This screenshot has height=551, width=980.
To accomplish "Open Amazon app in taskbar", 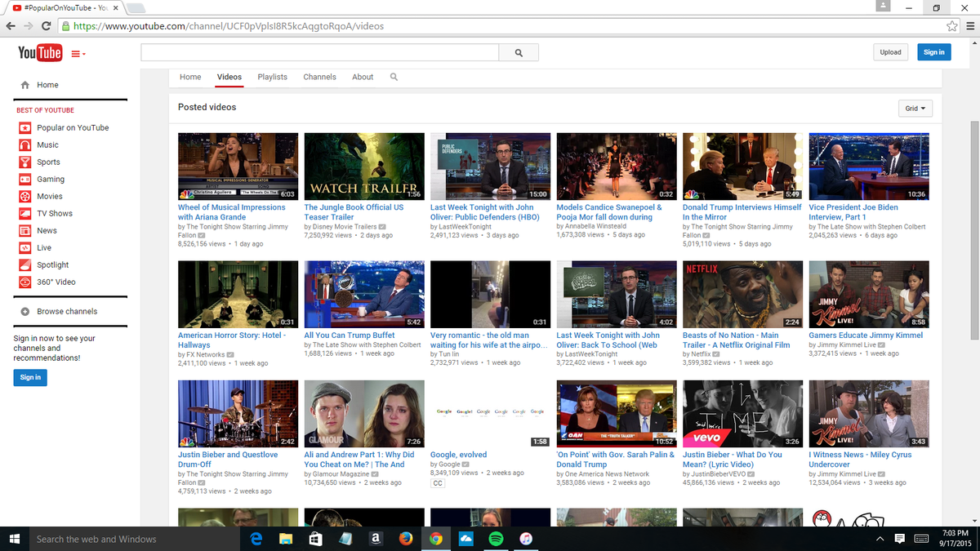I will pos(376,539).
